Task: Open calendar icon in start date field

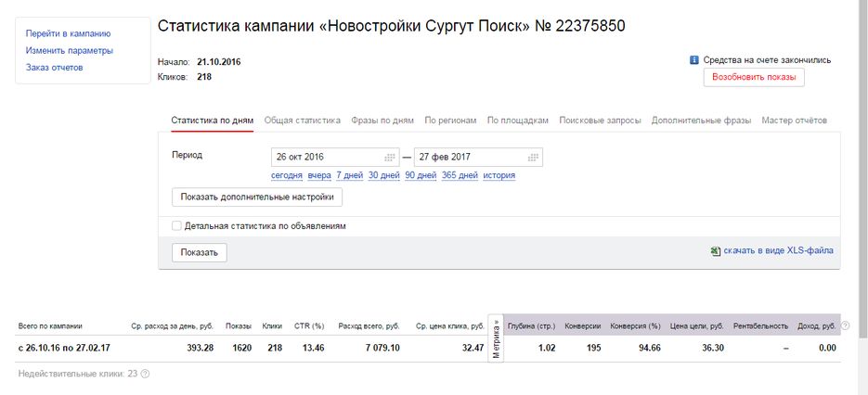Action: click(x=390, y=158)
